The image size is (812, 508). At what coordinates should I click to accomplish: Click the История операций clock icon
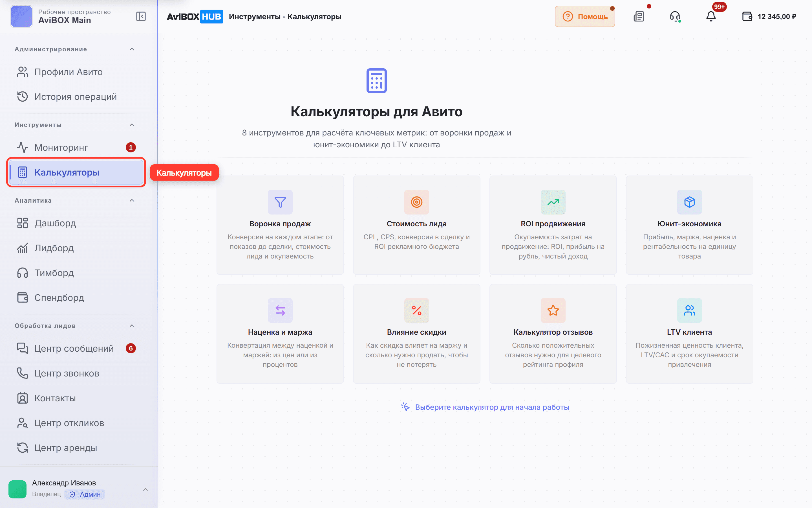tap(23, 97)
